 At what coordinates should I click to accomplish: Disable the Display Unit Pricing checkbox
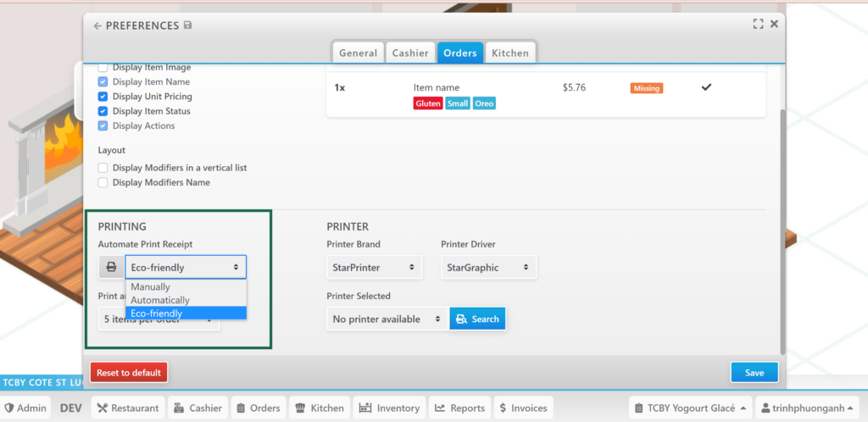pyautogui.click(x=103, y=97)
